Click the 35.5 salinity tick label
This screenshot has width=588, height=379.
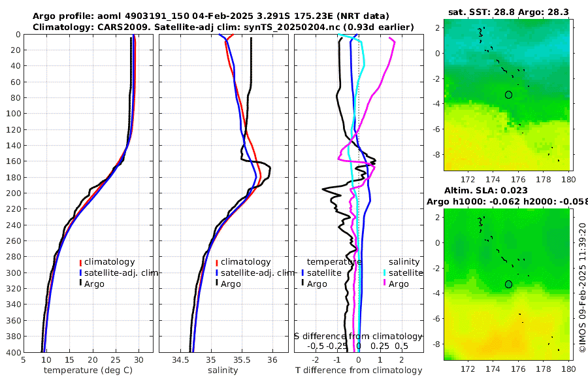pyautogui.click(x=242, y=360)
